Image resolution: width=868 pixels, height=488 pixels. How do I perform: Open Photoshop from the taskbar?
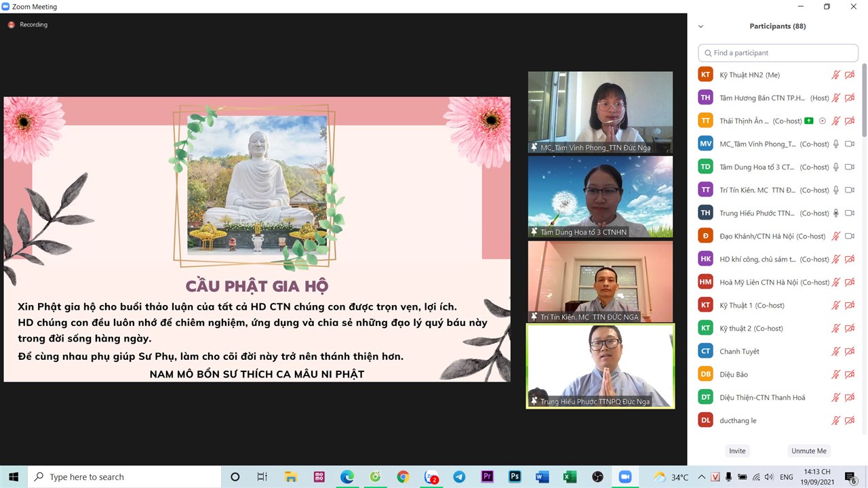click(x=515, y=477)
